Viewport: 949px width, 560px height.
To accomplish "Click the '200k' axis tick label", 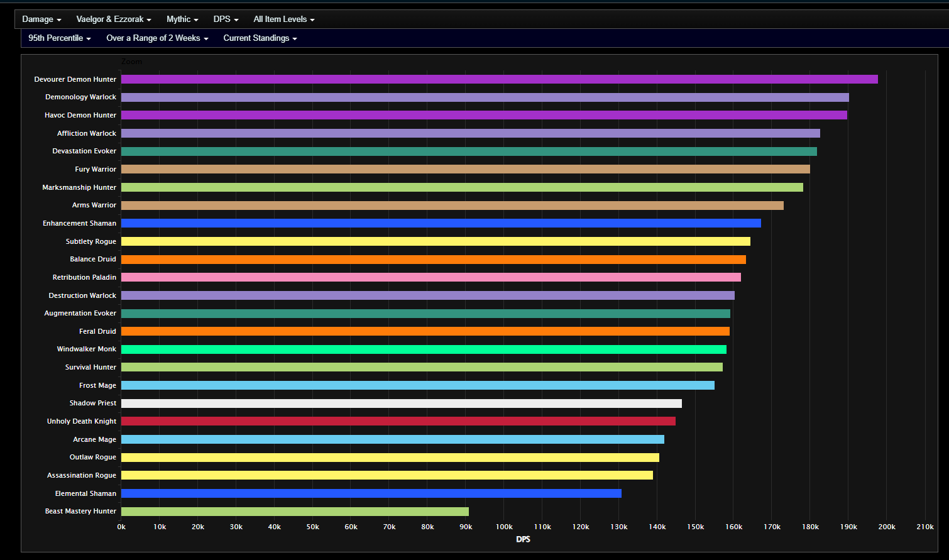I will [887, 527].
